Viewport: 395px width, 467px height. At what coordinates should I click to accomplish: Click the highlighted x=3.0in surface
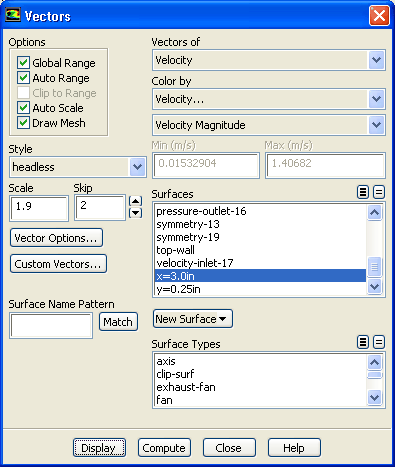(260, 276)
